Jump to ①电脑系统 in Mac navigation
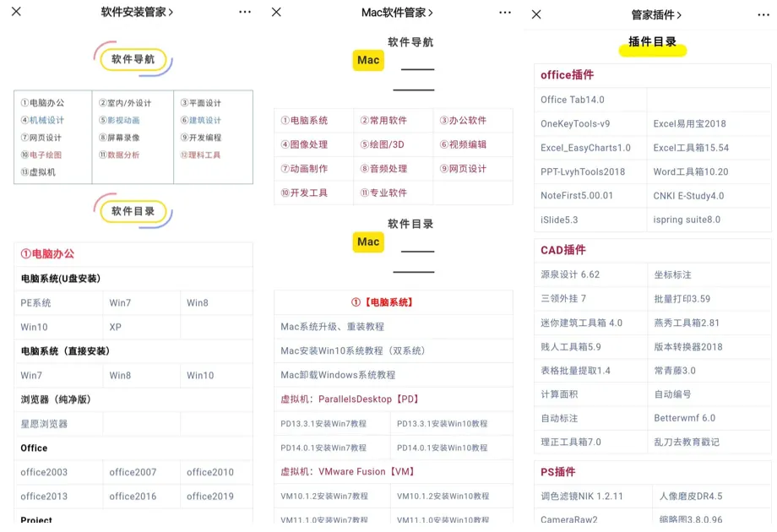This screenshot has width=777, height=532. pos(304,121)
